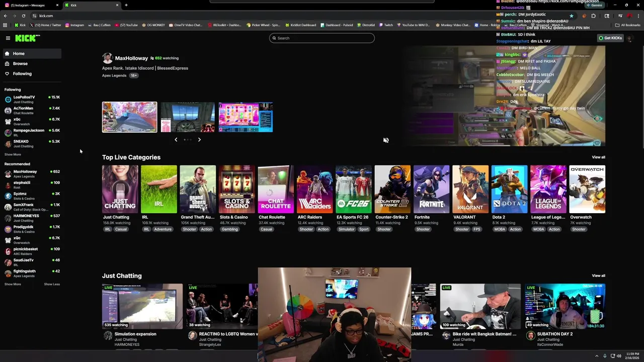This screenshot has height=362, width=644.
Task: Click browser back arrow
Action: click(6, 16)
